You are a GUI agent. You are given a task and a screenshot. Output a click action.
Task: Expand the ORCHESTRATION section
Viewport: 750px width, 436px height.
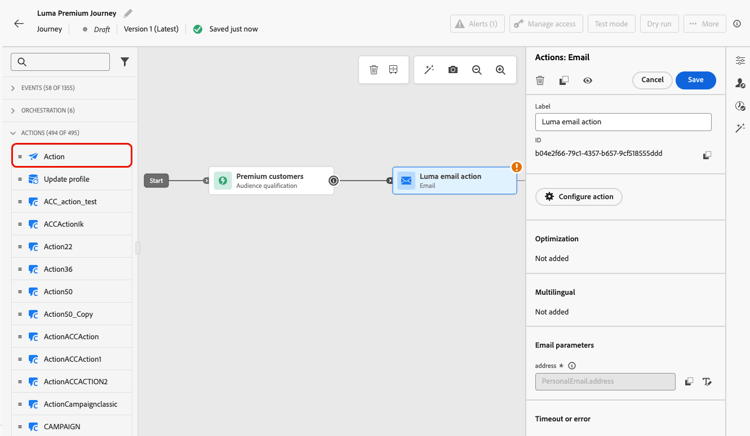[x=13, y=110]
